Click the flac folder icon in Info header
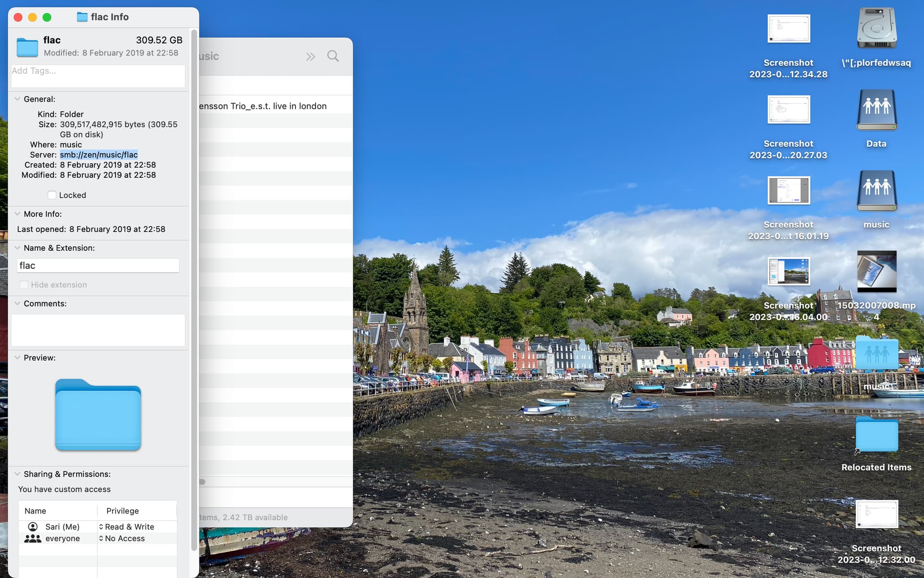924x578 pixels. pyautogui.click(x=27, y=47)
